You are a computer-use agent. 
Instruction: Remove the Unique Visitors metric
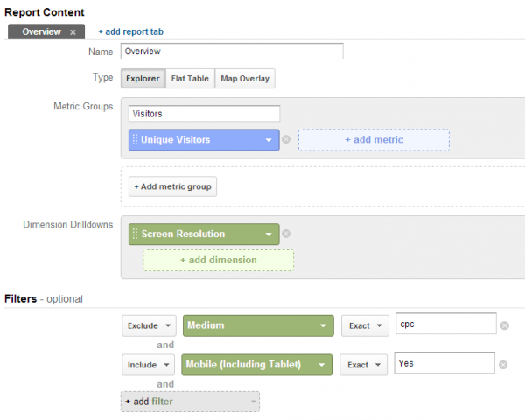click(286, 139)
